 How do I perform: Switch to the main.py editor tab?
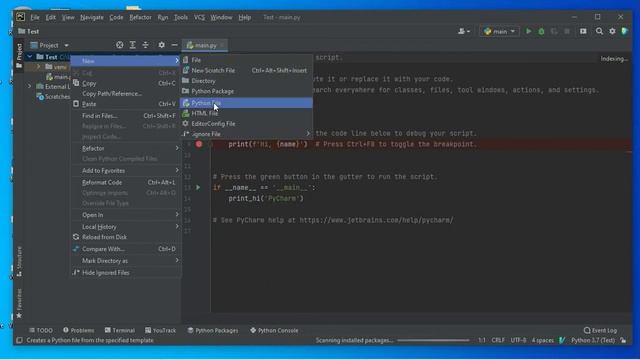point(205,45)
